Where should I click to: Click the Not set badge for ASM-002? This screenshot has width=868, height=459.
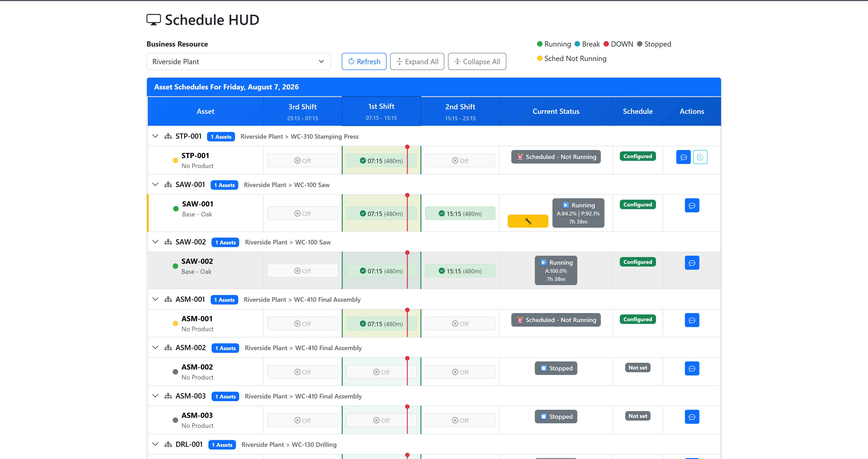pyautogui.click(x=637, y=368)
